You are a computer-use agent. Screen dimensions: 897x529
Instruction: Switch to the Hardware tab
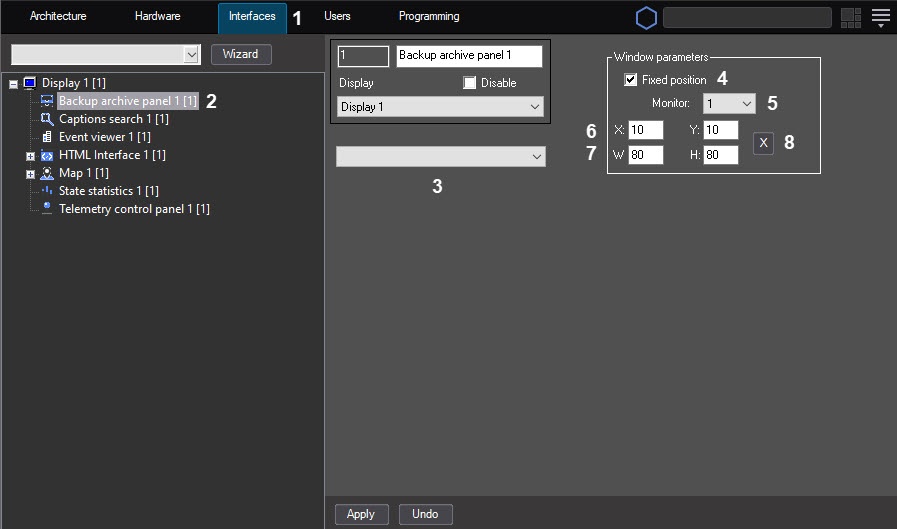point(157,17)
